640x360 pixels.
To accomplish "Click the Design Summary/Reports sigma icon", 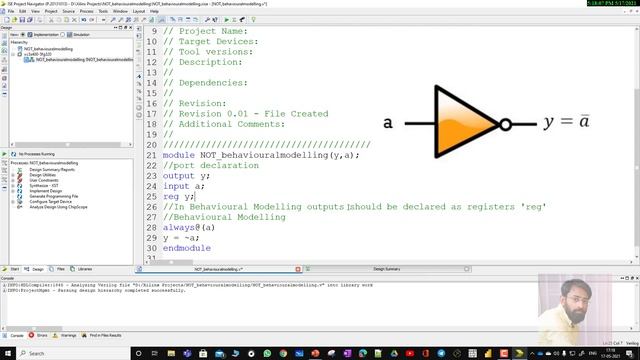I will (19, 169).
